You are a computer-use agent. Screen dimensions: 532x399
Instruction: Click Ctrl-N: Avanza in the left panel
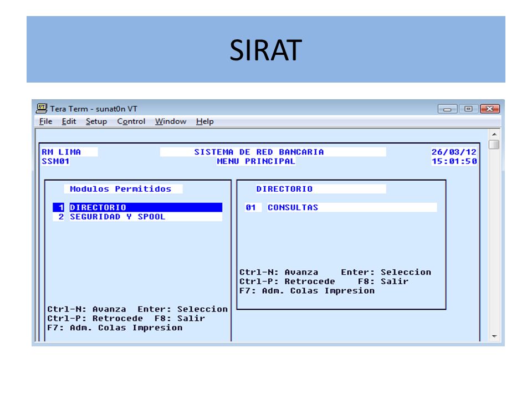point(86,309)
